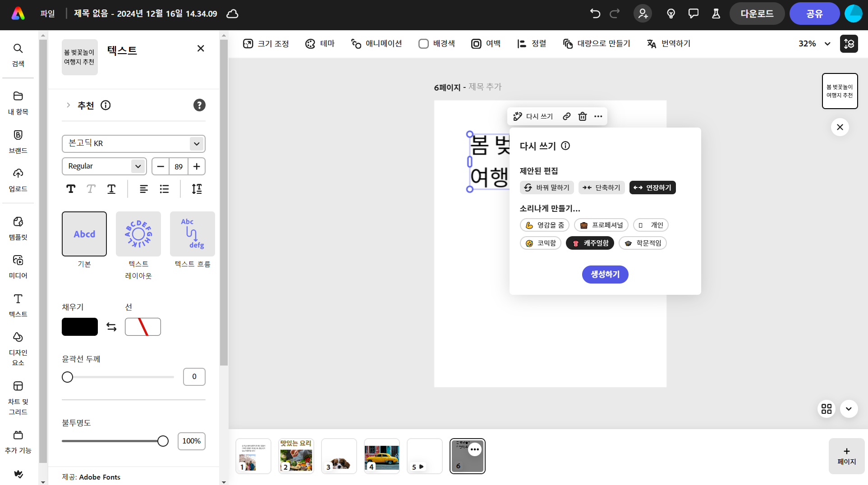Select the 학문적임 tone
The height and width of the screenshot is (485, 868).
coord(643,243)
